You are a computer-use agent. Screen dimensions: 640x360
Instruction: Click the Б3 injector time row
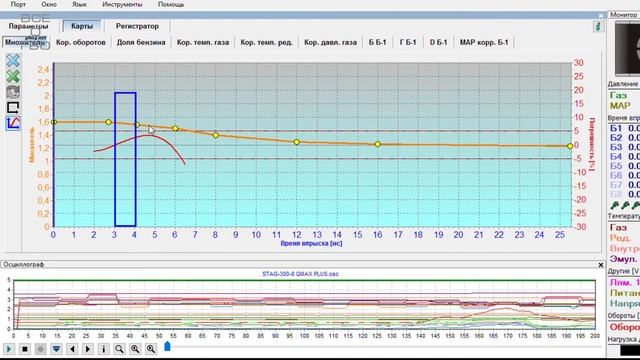coord(624,147)
